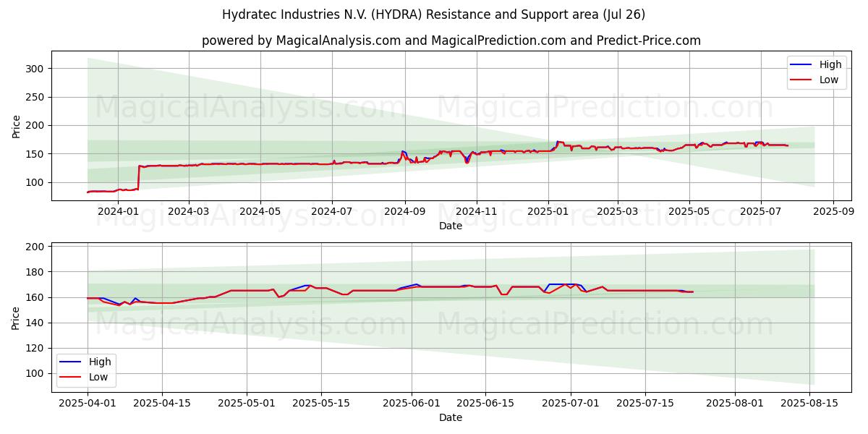868x434 pixels.
Task: Click the '2024-03' tick label
Action: 189,212
